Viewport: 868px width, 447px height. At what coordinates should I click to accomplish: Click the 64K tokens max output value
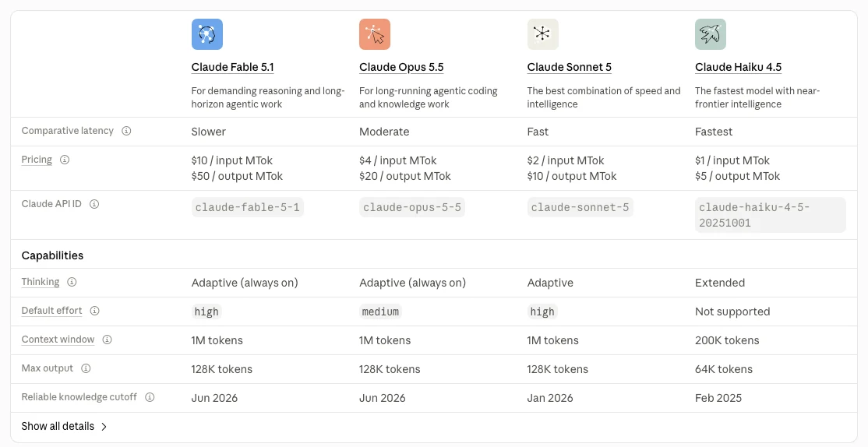coord(724,369)
